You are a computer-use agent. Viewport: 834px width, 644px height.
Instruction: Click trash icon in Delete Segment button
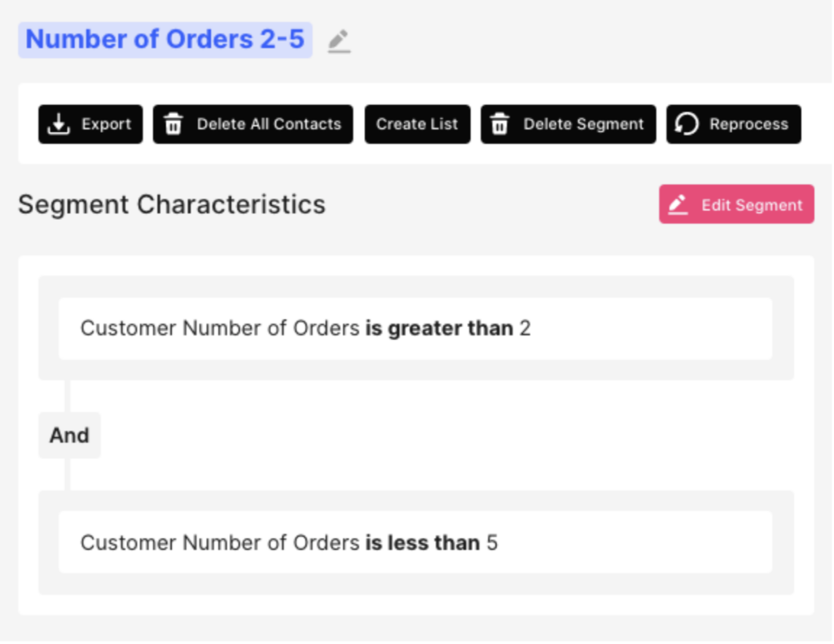tap(499, 124)
